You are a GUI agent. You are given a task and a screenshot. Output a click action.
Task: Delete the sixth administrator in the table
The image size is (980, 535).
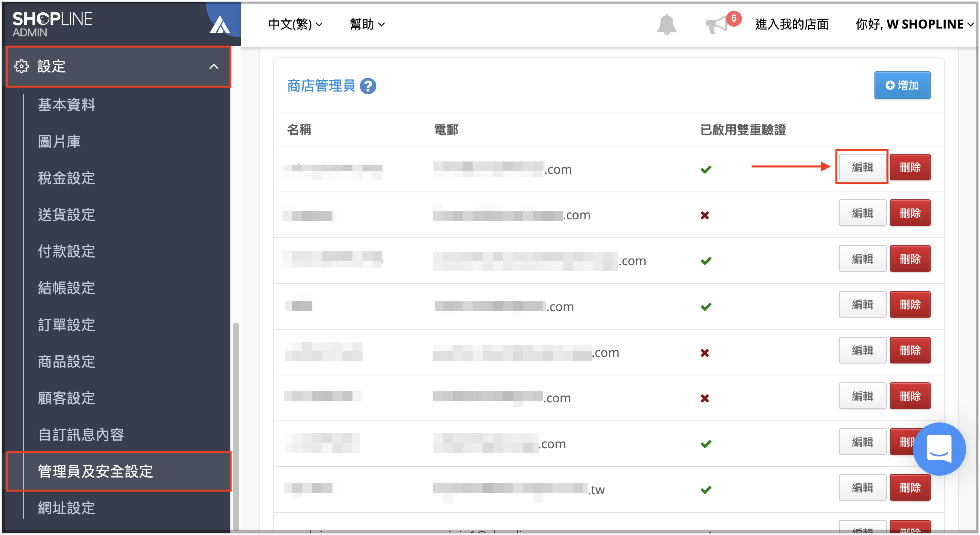point(910,396)
